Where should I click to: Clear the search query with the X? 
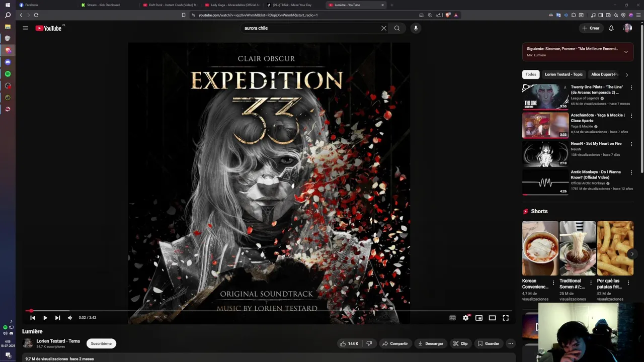pyautogui.click(x=384, y=28)
